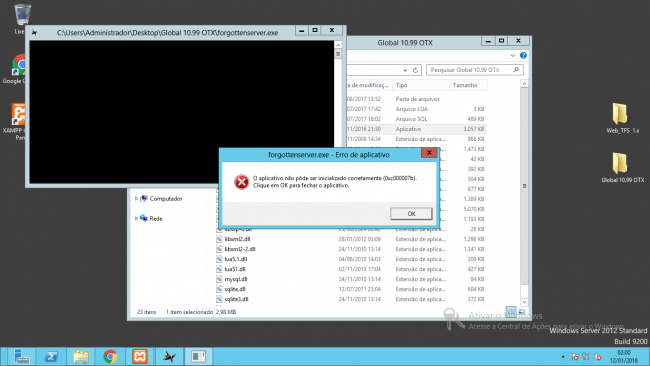Refresh the Explorer address bar

coord(415,70)
